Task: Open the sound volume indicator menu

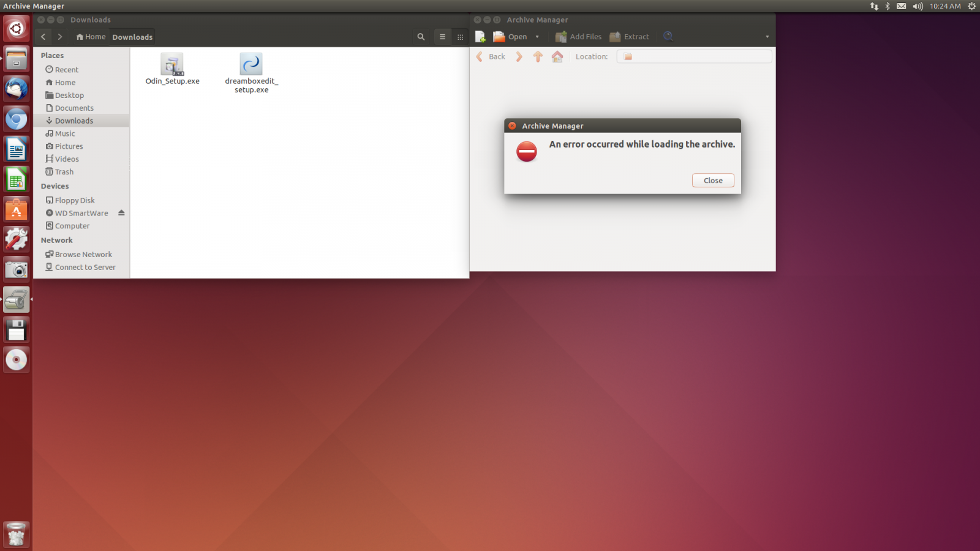Action: [x=918, y=6]
